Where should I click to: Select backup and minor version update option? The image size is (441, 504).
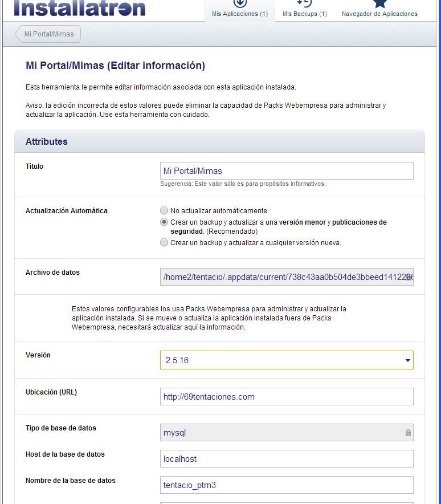click(x=164, y=222)
